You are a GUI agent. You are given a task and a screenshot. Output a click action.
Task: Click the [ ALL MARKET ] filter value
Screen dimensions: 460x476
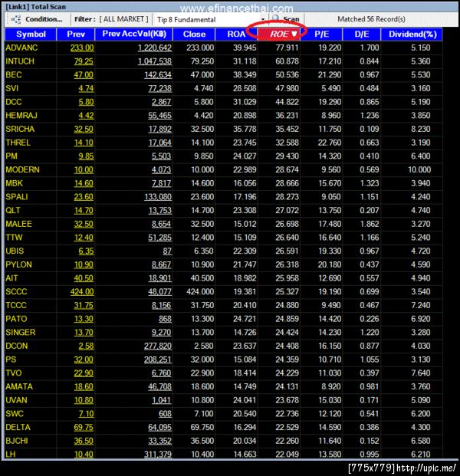(123, 19)
